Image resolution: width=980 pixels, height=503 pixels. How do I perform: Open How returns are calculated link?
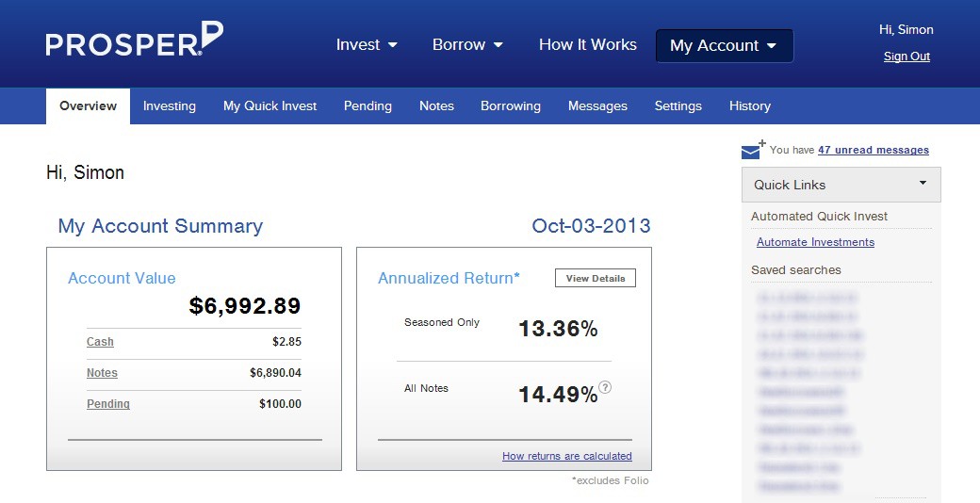(566, 456)
